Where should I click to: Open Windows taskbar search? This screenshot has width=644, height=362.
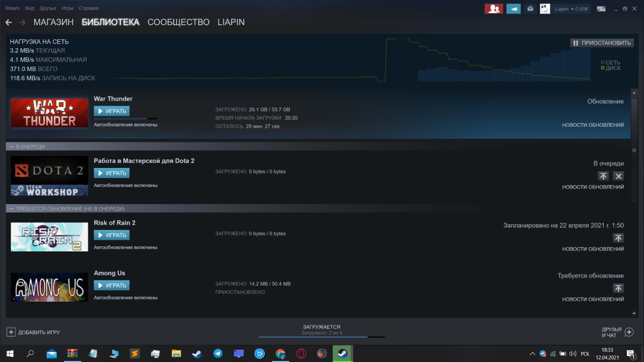30,353
